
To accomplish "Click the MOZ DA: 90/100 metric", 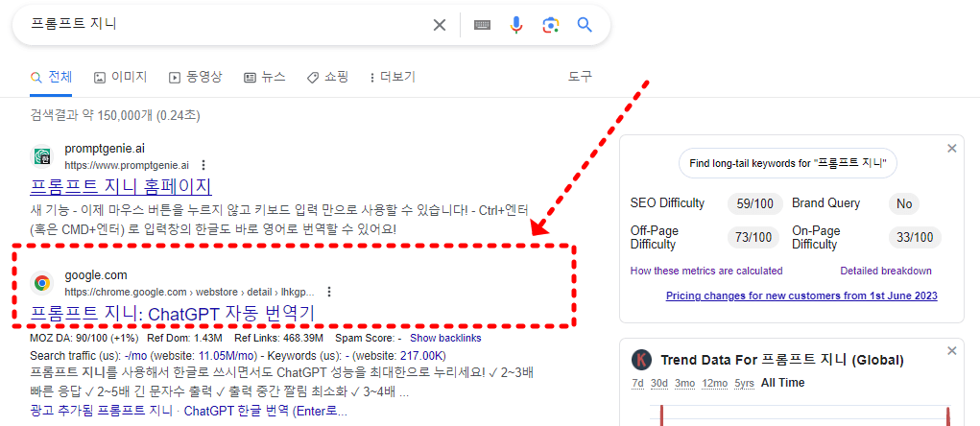I will point(84,339).
